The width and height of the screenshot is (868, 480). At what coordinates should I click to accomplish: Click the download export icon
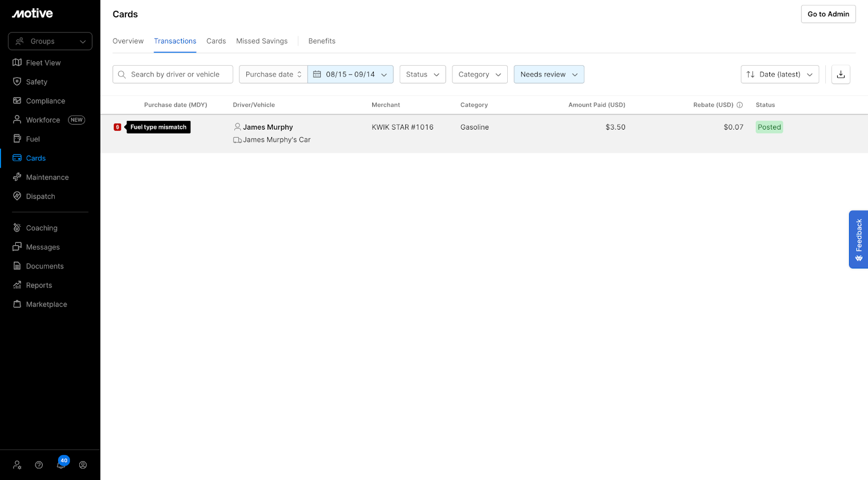click(x=840, y=74)
